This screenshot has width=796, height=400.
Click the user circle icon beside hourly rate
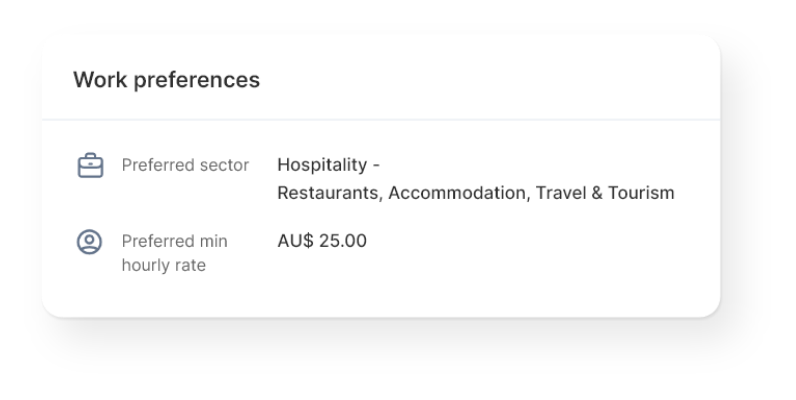pyautogui.click(x=89, y=242)
